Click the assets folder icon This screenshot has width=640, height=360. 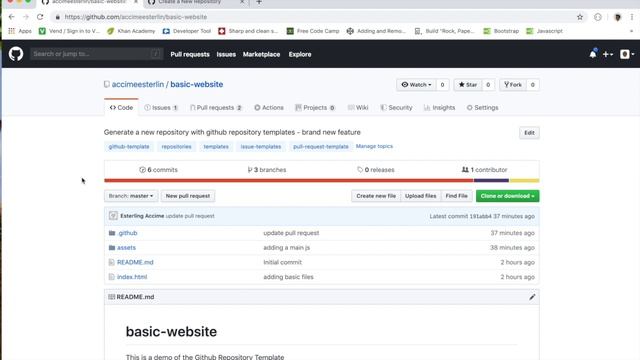click(112, 247)
